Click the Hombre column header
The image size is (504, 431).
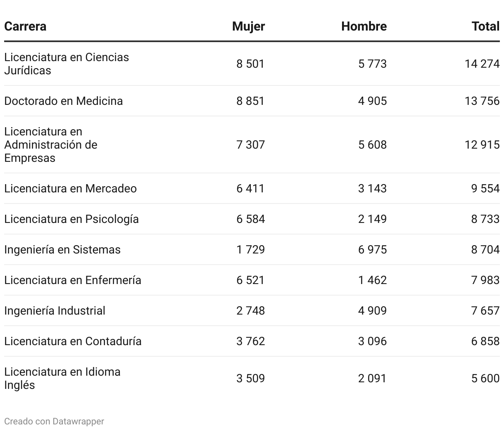364,26
